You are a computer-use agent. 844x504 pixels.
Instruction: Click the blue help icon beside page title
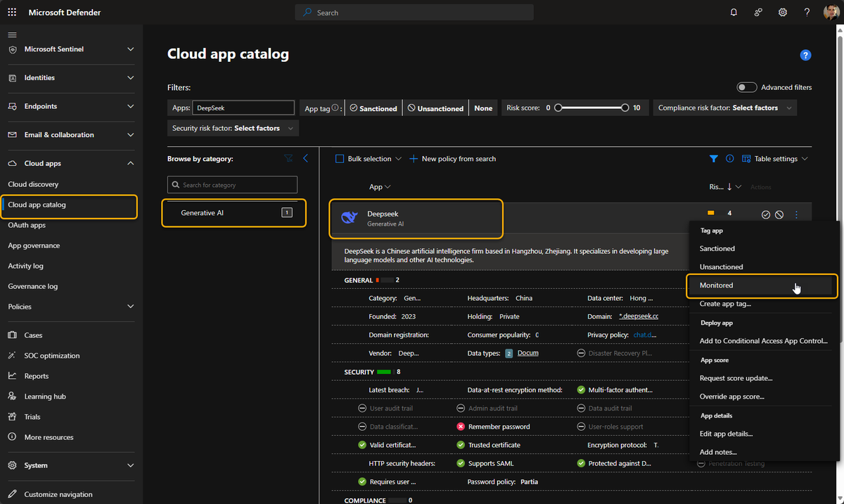[806, 56]
